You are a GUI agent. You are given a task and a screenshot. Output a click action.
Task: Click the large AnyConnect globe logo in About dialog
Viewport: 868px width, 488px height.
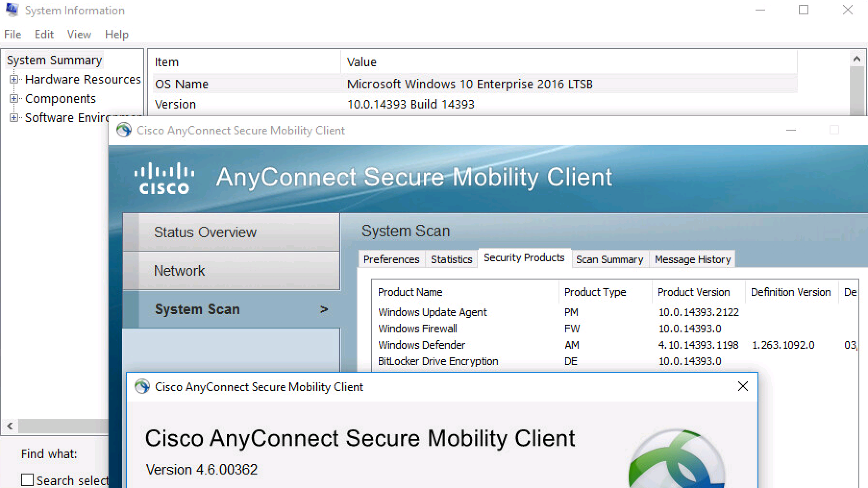pyautogui.click(x=676, y=459)
